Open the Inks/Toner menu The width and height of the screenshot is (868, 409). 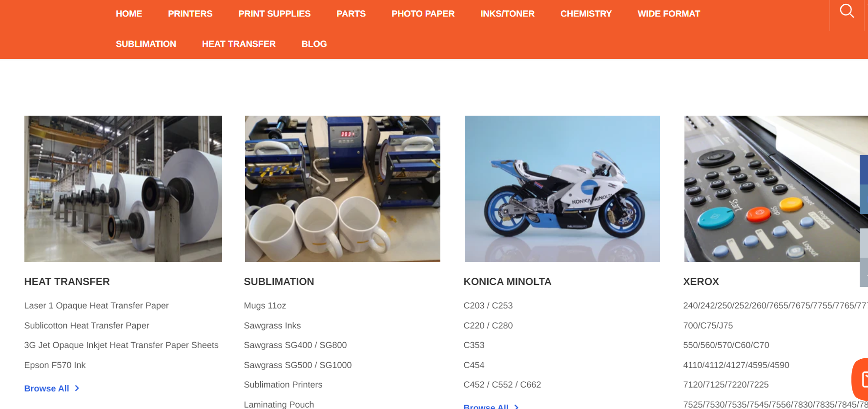507,14
